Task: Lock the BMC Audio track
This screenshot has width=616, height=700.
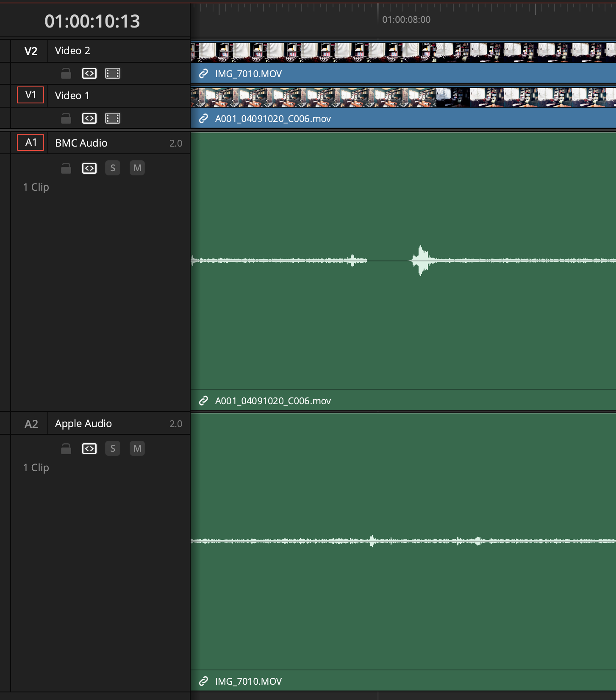Action: [66, 168]
